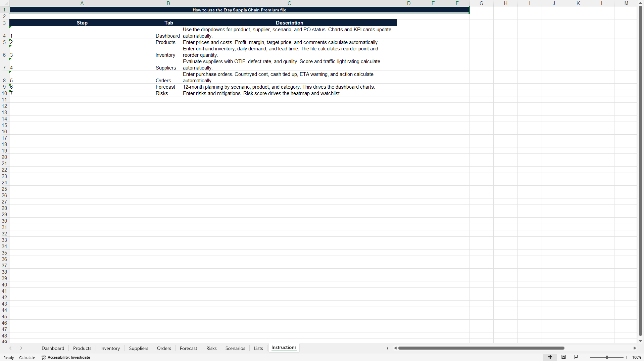Click the 'Step' header cell
Image resolution: width=644 pixels, height=361 pixels.
point(82,23)
